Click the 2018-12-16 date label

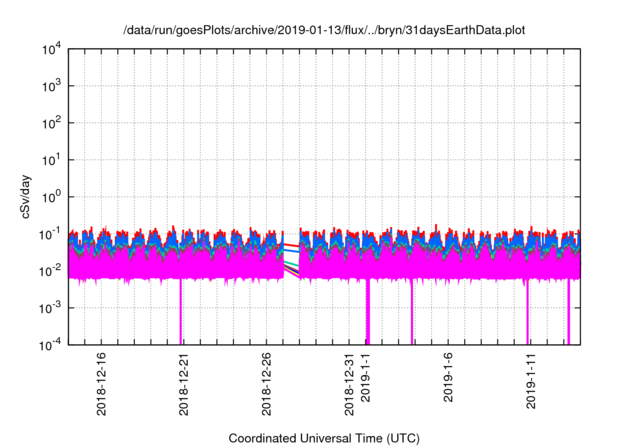pos(101,384)
